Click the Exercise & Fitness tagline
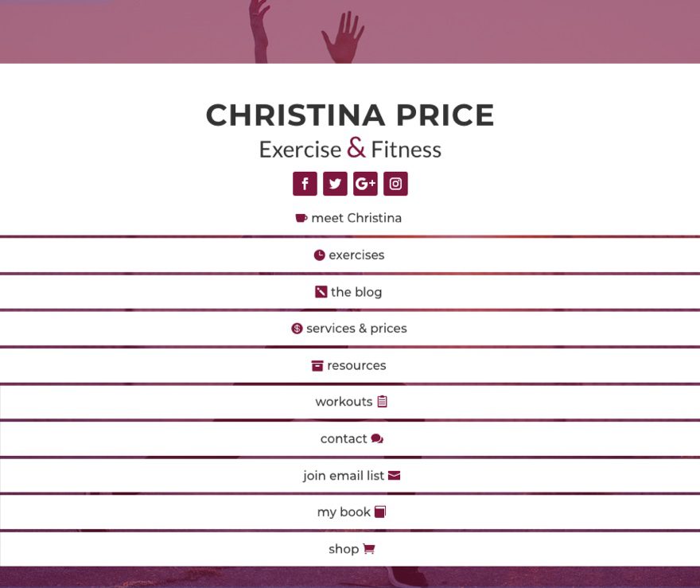Viewport: 700px width, 588px height. tap(350, 149)
